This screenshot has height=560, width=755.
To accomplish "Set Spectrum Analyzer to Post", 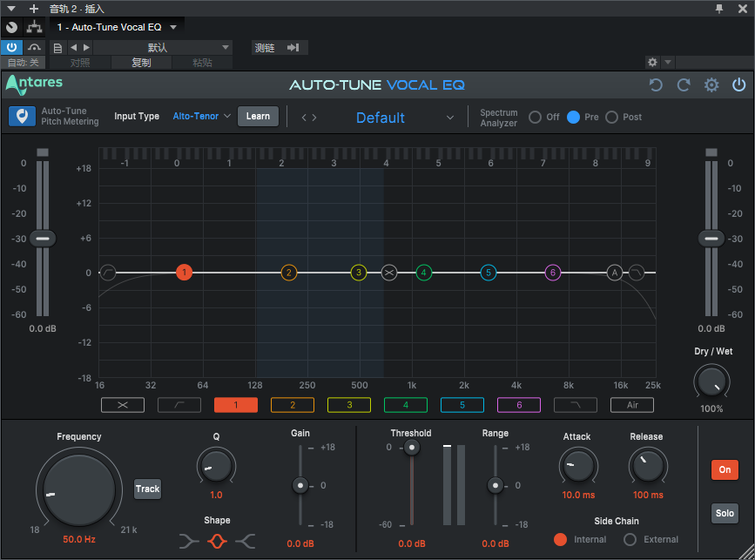I will point(611,117).
